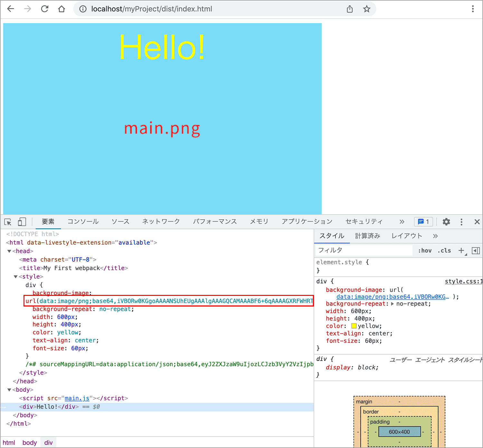Open the DevTools settings gear

click(x=446, y=222)
